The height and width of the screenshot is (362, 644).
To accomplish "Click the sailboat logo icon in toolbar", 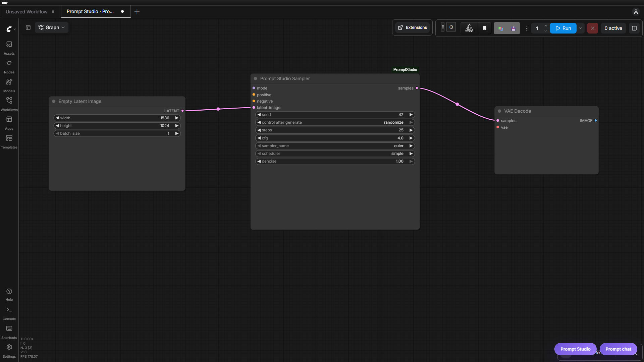I will pos(469,28).
